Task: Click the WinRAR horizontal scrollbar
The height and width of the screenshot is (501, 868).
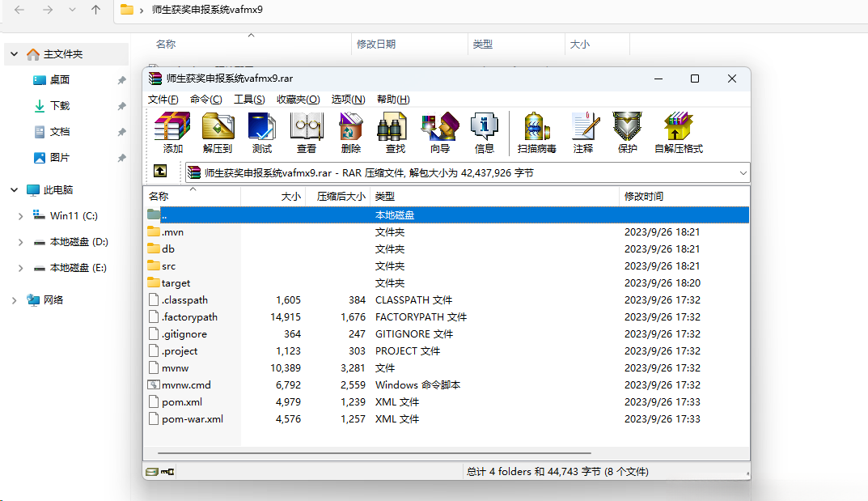Action: [x=375, y=452]
